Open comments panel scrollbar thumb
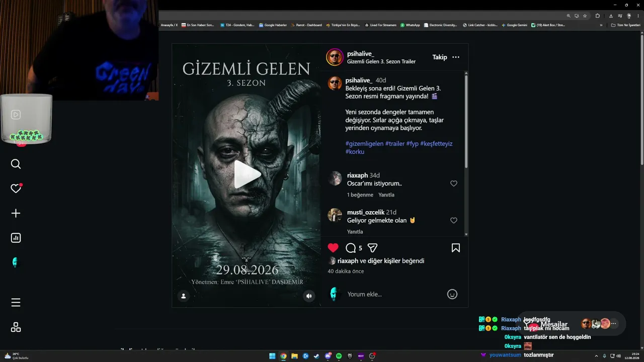644x362 pixels. point(466,121)
